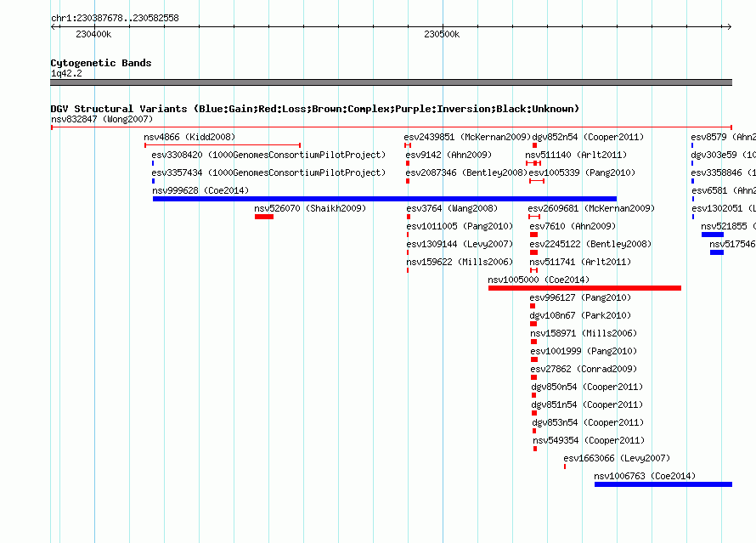This screenshot has height=543, width=756.
Task: Open the esv6581 variant label
Action: pos(724,190)
